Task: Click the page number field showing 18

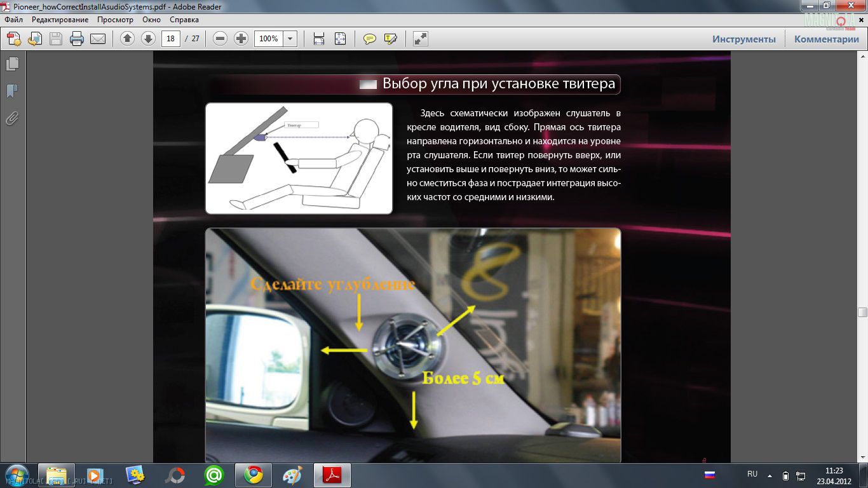Action: pyautogui.click(x=170, y=39)
